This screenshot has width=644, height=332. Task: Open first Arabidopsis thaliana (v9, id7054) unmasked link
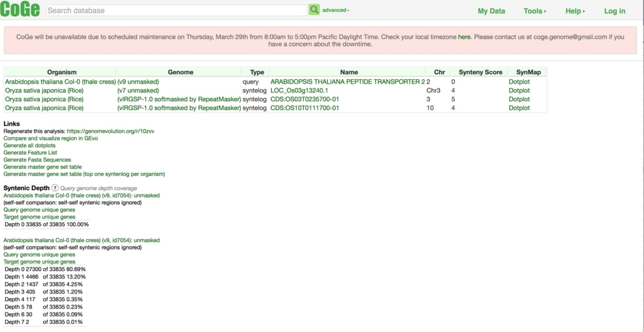pos(81,195)
